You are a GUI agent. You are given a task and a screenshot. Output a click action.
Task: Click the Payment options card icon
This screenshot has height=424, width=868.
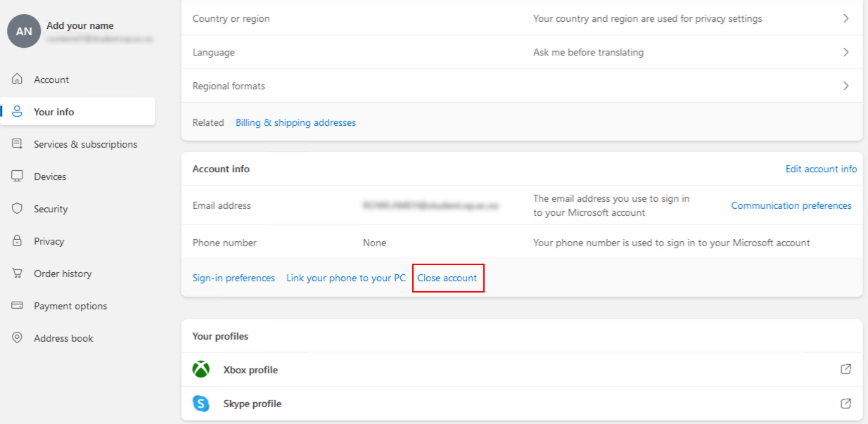[x=18, y=306]
